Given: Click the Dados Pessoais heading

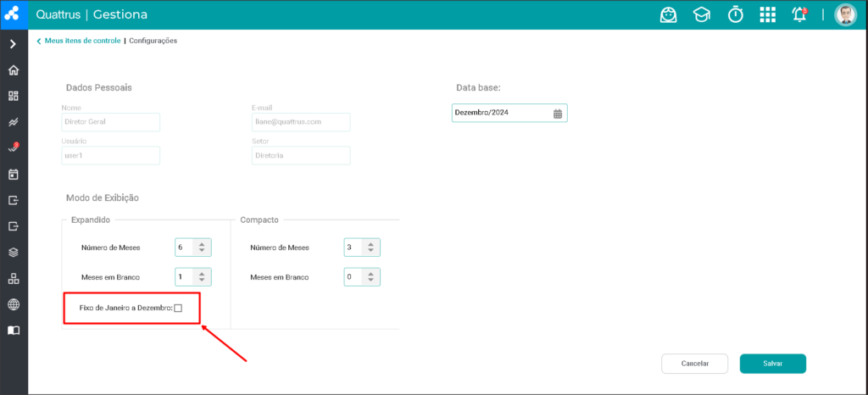Looking at the screenshot, I should pyautogui.click(x=98, y=87).
